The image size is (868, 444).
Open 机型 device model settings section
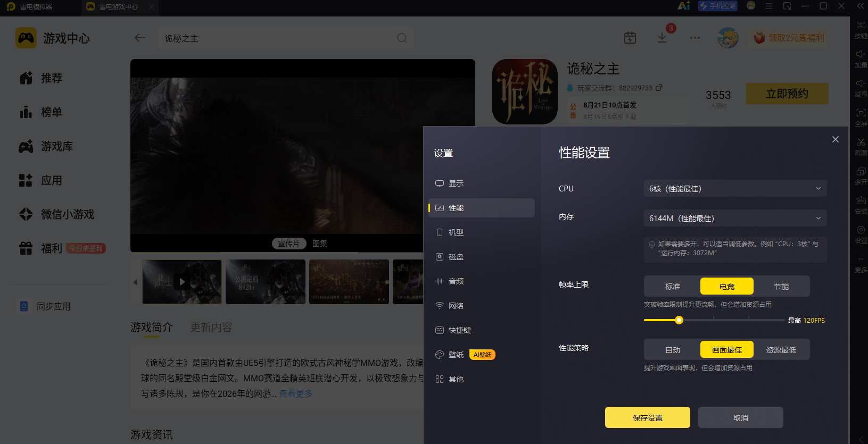[482, 232]
